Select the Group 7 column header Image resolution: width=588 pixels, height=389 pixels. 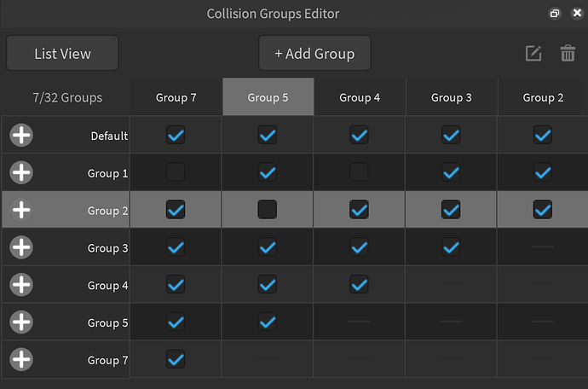[x=176, y=97]
